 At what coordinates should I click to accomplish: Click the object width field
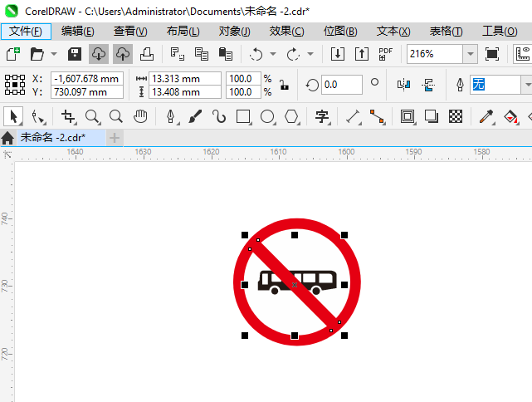(x=185, y=79)
